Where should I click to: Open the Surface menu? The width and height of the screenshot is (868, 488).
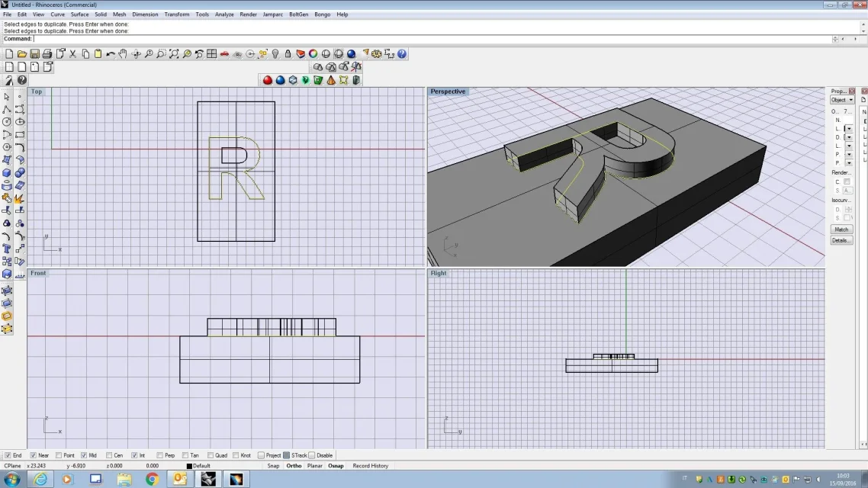click(79, 14)
